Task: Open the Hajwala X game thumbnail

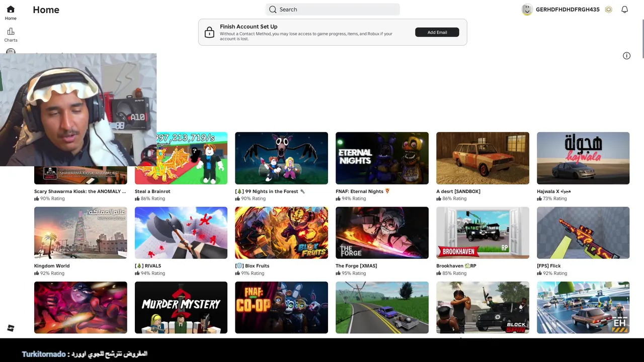Action: click(583, 158)
